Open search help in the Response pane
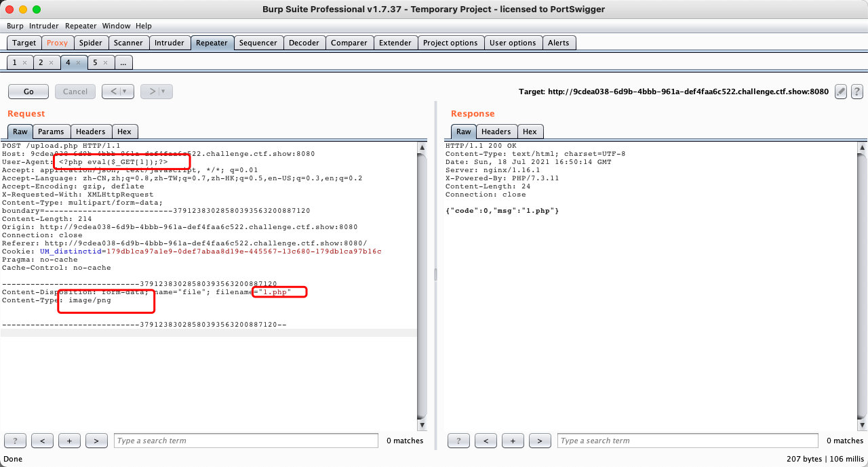 pyautogui.click(x=458, y=441)
